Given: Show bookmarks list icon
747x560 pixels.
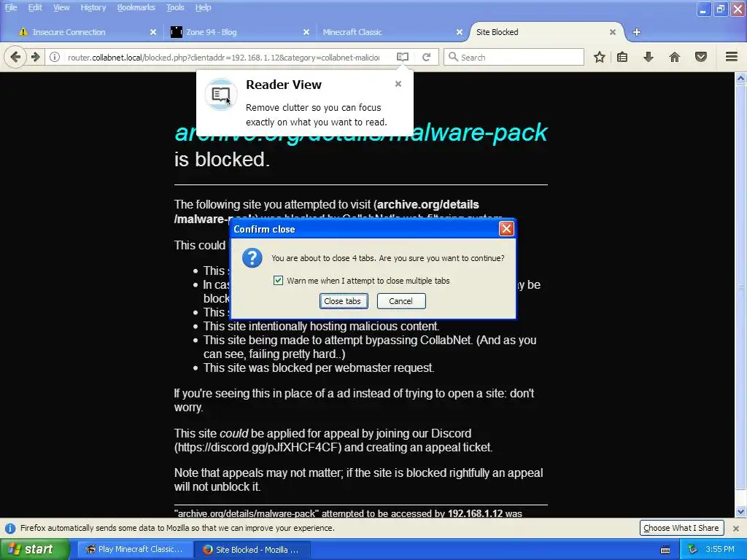Looking at the screenshot, I should pos(622,57).
